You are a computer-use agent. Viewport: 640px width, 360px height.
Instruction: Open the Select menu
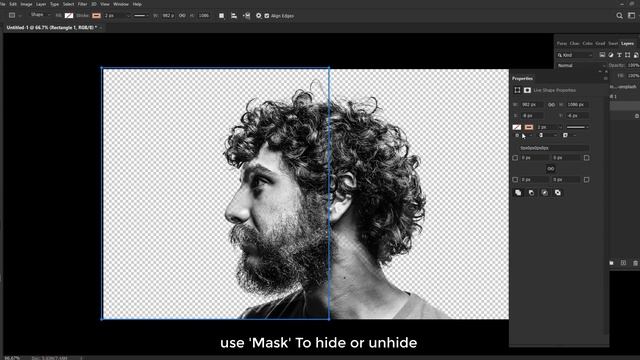[68, 4]
